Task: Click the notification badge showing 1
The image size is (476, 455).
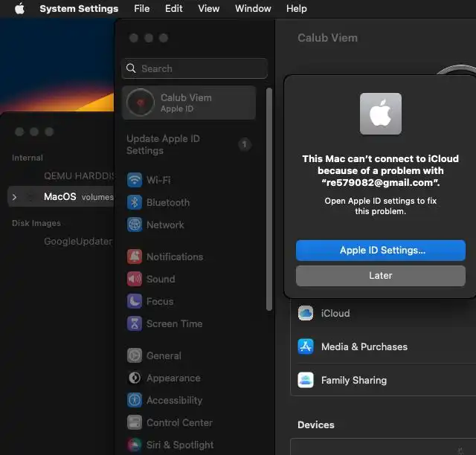Action: pyautogui.click(x=245, y=144)
